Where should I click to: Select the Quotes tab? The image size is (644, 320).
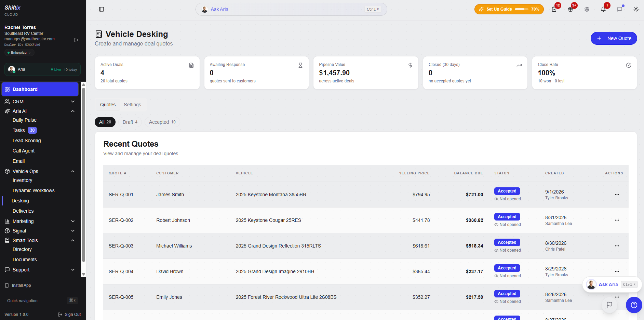tap(108, 105)
